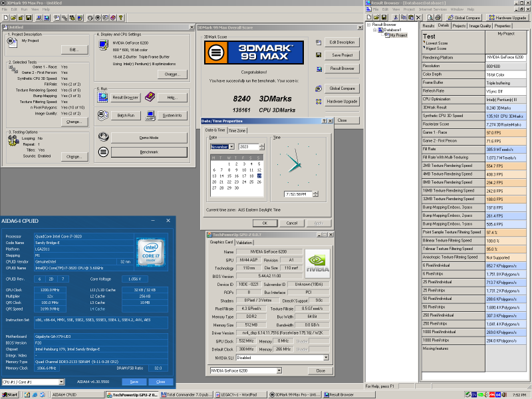Image resolution: width=532 pixels, height=399 pixels.
Task: Open the Run menu in 3DMark 99 Max
Action: point(24,9)
